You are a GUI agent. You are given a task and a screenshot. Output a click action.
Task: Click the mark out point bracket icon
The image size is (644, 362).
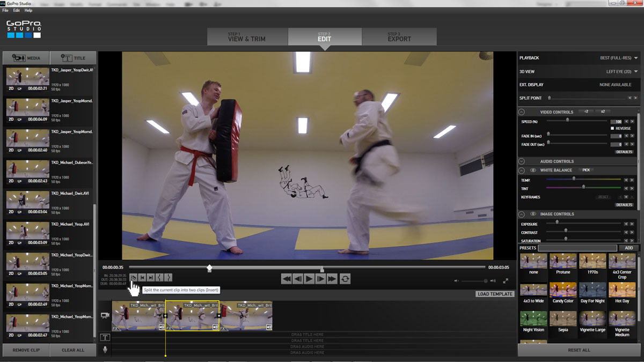[x=169, y=277]
